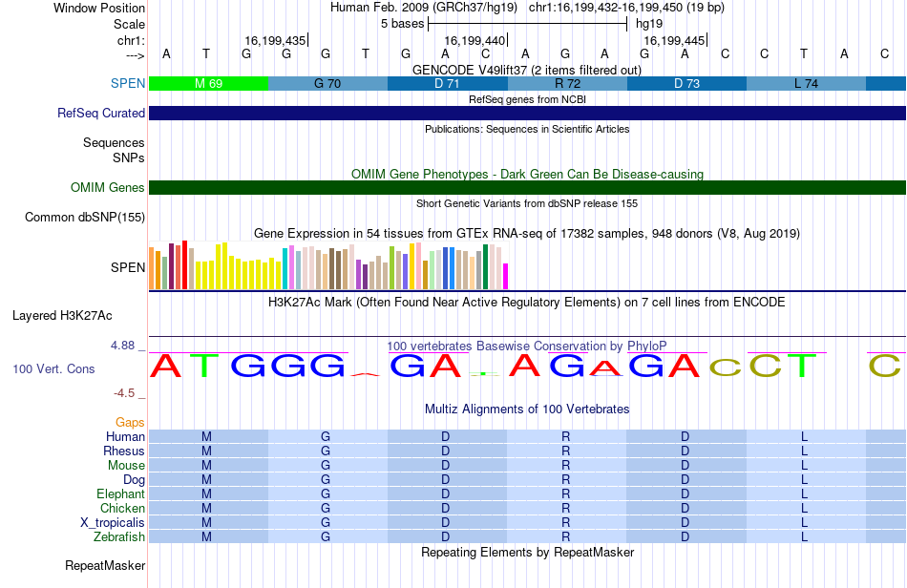The width and height of the screenshot is (907, 588).
Task: Click Repeating Elements by RepeatMasker title
Action: pyautogui.click(x=527, y=552)
